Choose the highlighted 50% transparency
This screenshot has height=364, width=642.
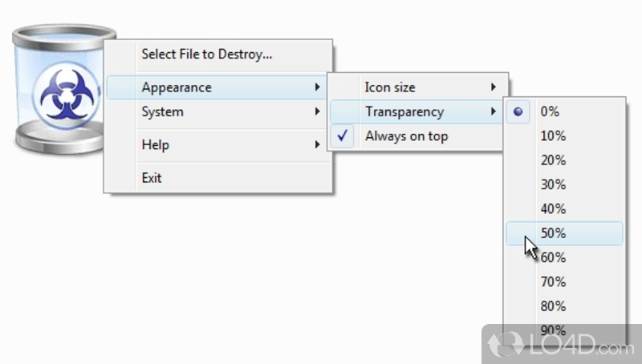pyautogui.click(x=565, y=233)
